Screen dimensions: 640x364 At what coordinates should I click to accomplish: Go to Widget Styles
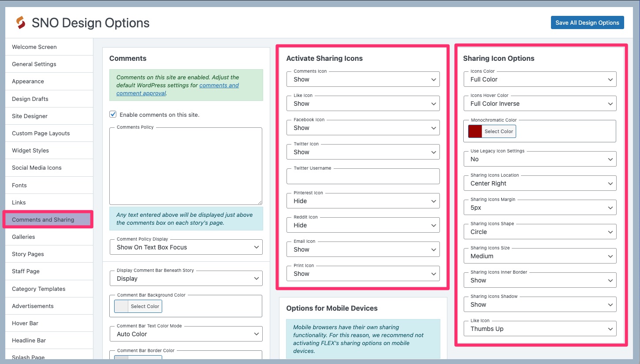[49, 150]
